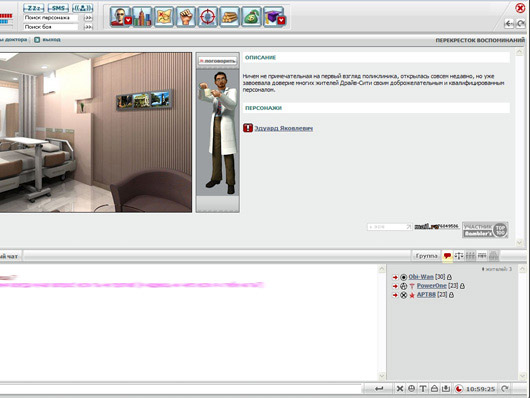This screenshot has width=530, height=398.
Task: Click the lock icon after APT88
Action: [451, 295]
